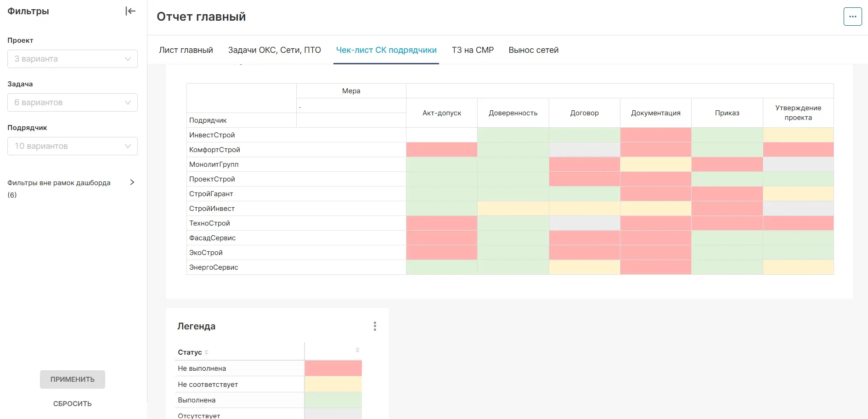Image resolution: width=868 pixels, height=419 pixels.
Task: Open the three-dot report options menu
Action: (852, 17)
